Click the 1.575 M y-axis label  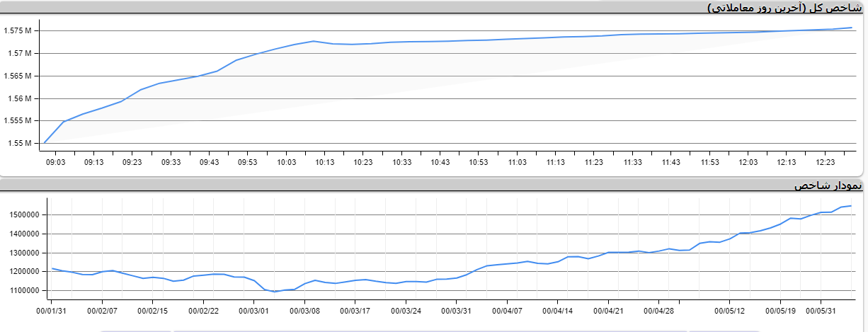coord(17,31)
